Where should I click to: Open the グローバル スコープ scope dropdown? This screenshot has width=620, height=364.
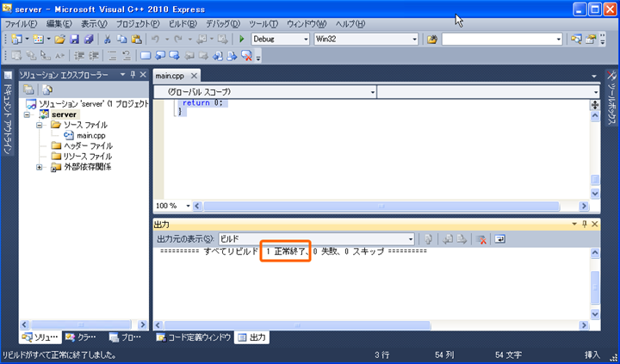click(373, 92)
